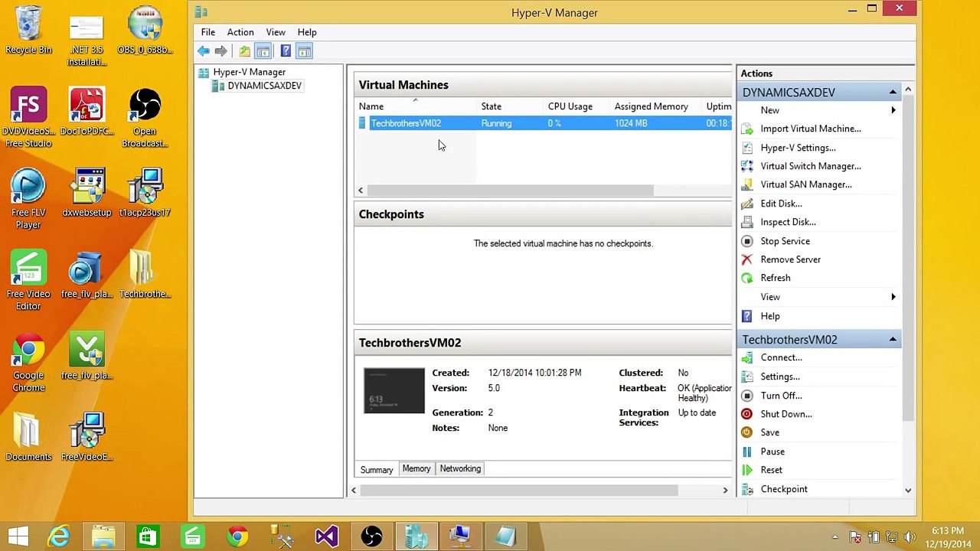Click Remove Server action
The height and width of the screenshot is (551, 980).
tap(790, 259)
